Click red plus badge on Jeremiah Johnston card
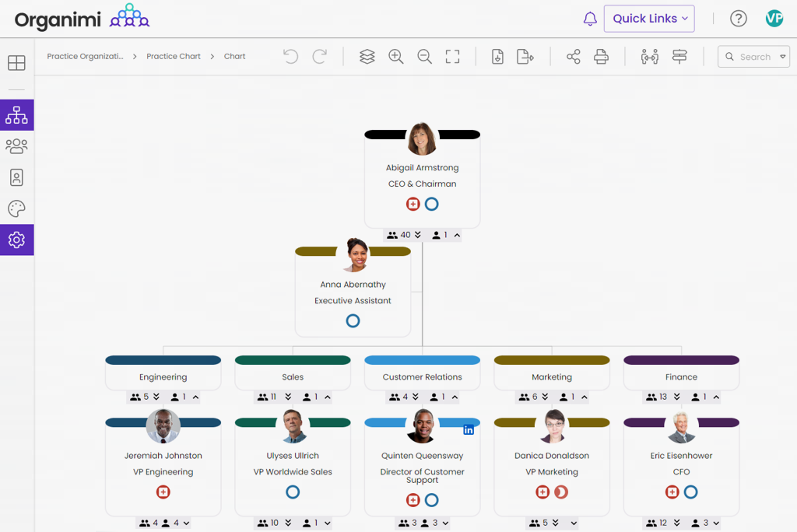Image resolution: width=797 pixels, height=532 pixels. 163,492
